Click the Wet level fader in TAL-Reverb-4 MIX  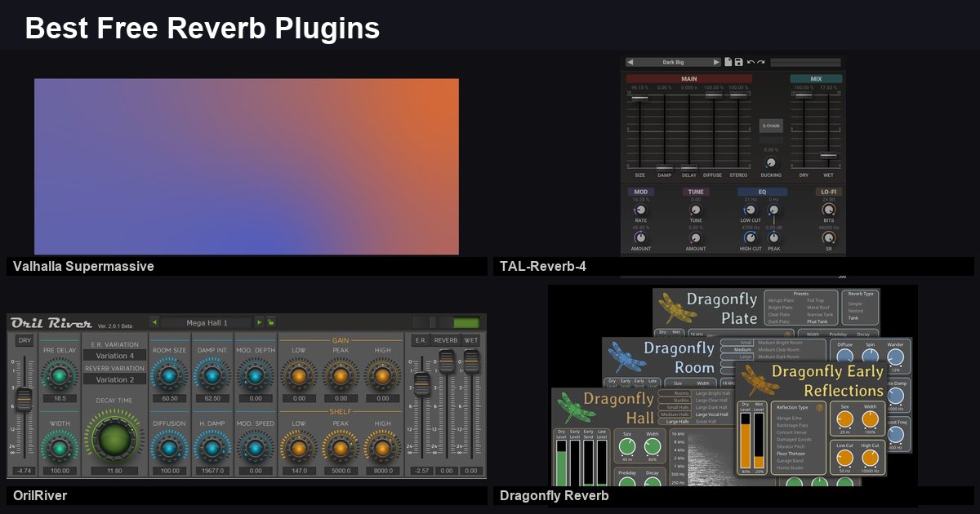click(827, 155)
